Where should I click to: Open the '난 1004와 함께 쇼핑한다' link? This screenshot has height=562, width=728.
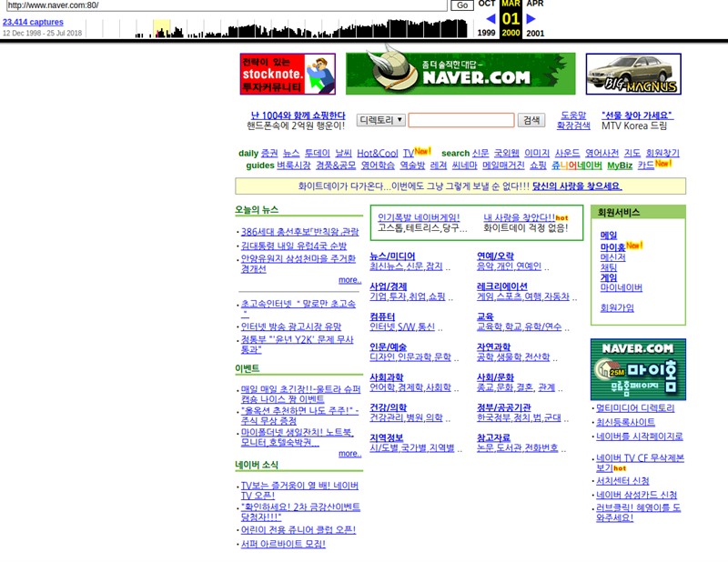(x=298, y=115)
